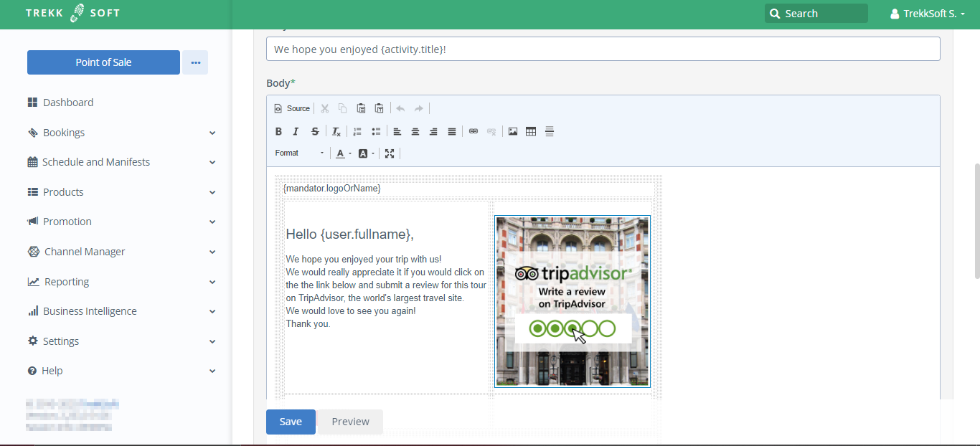
Task: Insert a table using the table icon
Action: tap(531, 131)
